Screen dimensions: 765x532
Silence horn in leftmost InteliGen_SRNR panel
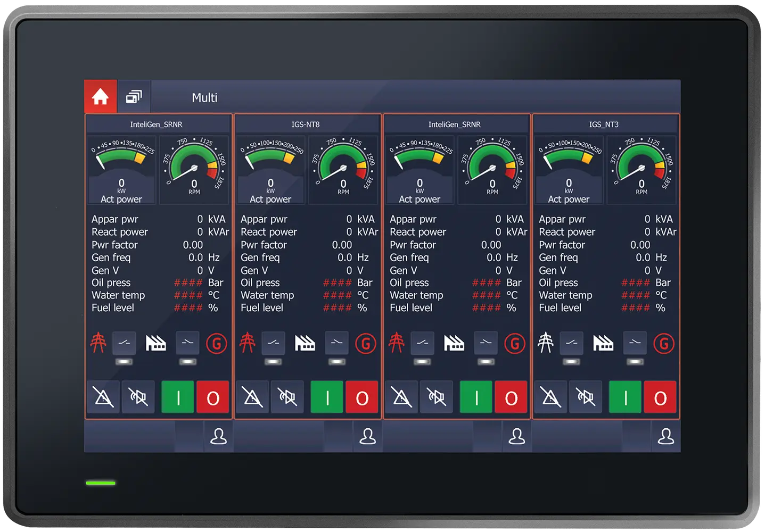click(x=138, y=397)
